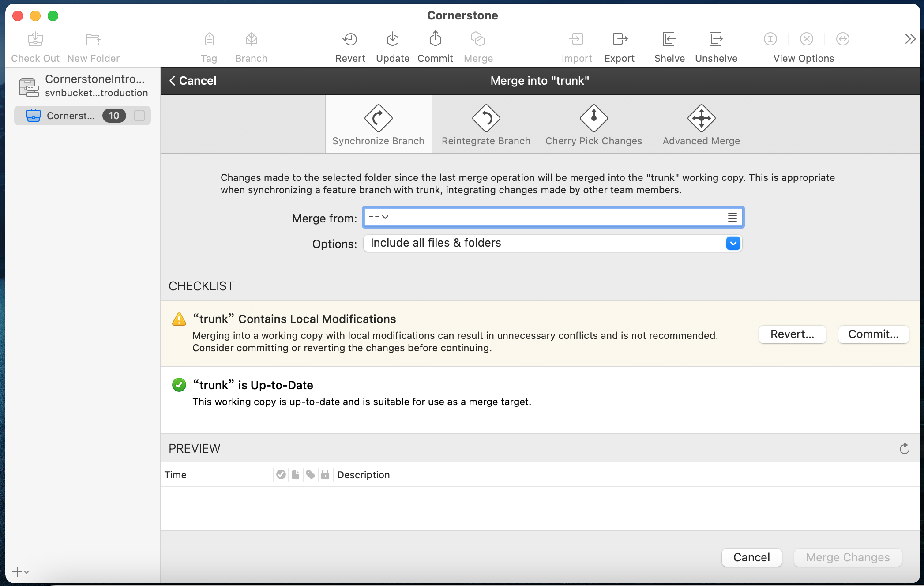Click the Revert toolbar icon

(350, 39)
